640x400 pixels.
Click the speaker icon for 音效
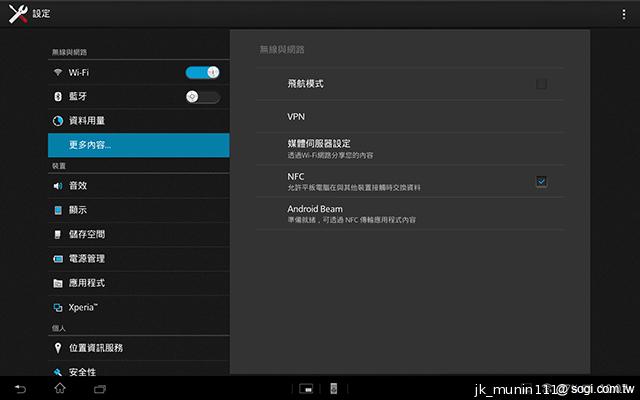[58, 186]
